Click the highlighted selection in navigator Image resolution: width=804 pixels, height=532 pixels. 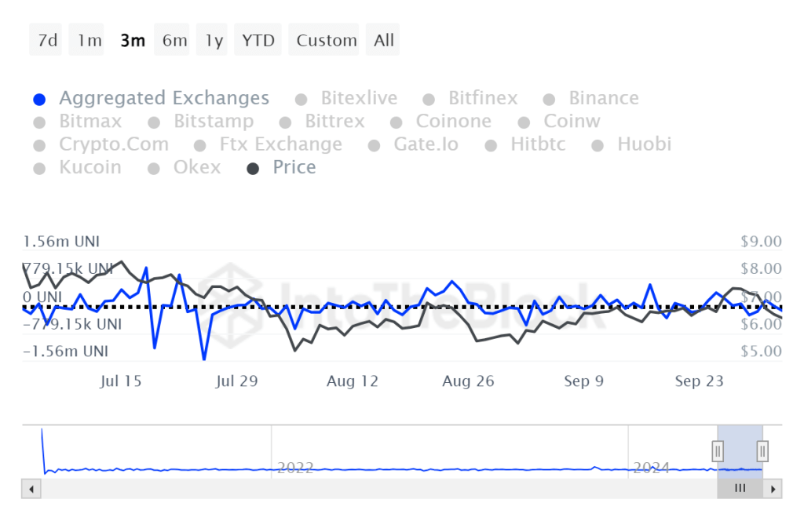(x=740, y=451)
